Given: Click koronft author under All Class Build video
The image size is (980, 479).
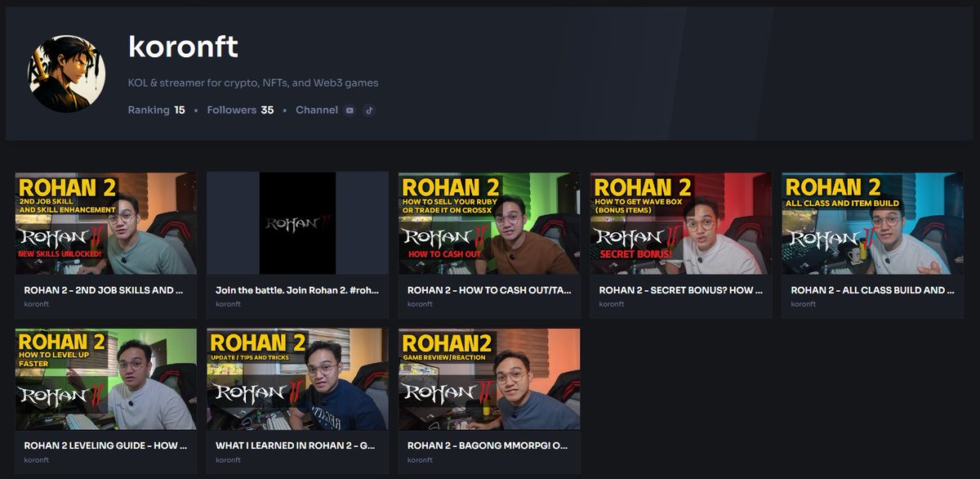Looking at the screenshot, I should pyautogui.click(x=803, y=304).
